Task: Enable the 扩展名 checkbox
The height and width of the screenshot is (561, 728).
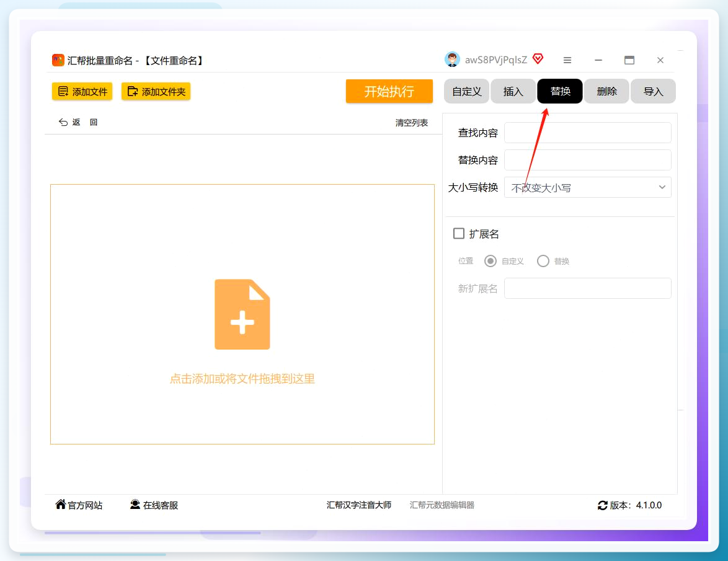Action: [x=459, y=234]
